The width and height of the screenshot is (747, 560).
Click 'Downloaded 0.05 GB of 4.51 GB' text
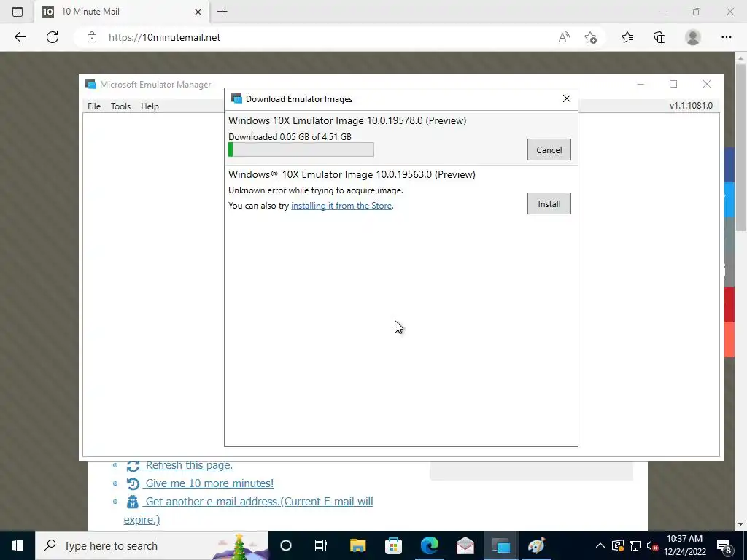point(290,136)
